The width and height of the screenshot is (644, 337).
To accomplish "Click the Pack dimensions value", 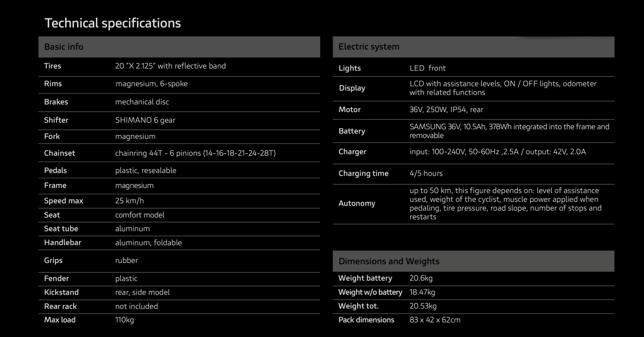I will [x=435, y=320].
